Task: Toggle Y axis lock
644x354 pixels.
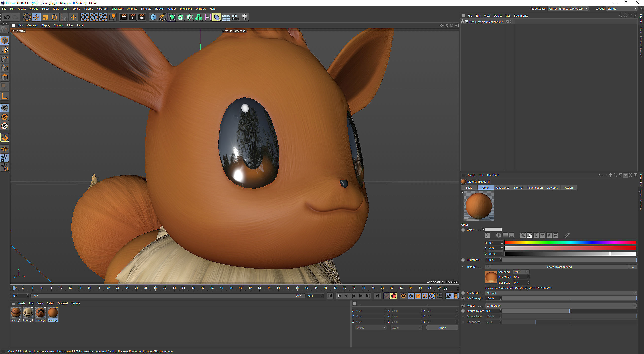Action: pos(94,17)
